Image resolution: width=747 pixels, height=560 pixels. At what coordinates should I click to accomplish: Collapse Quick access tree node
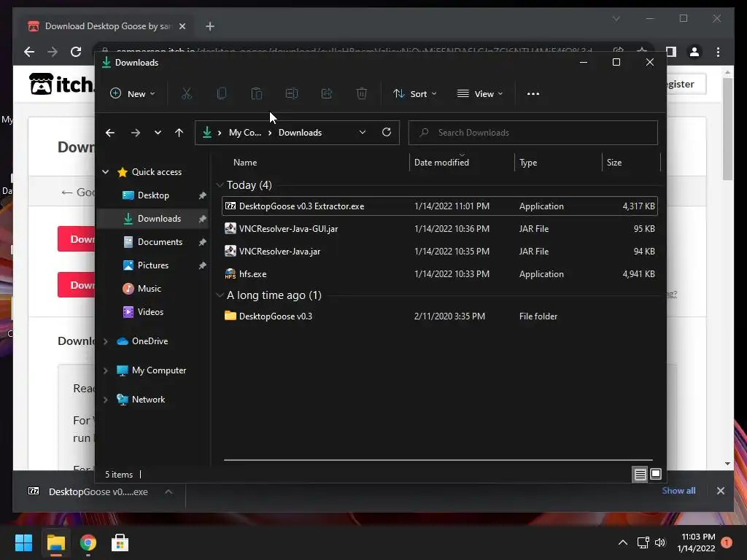pos(105,172)
